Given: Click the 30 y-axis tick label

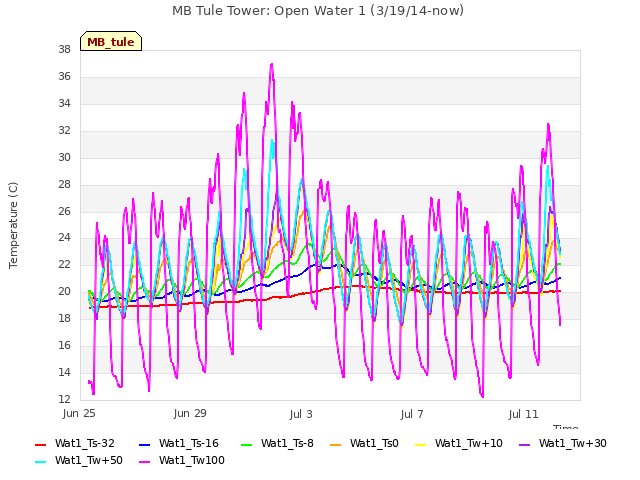Looking at the screenshot, I should pyautogui.click(x=64, y=158).
